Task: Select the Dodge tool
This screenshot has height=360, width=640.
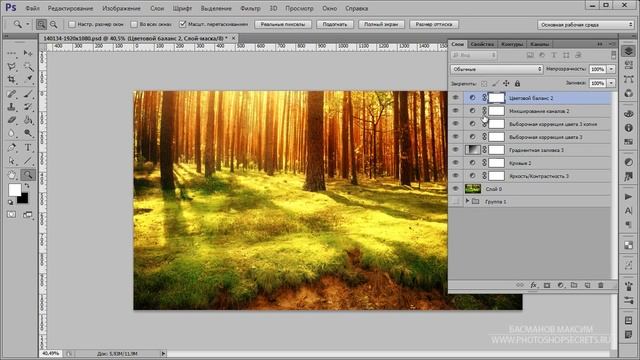Action: coord(27,133)
